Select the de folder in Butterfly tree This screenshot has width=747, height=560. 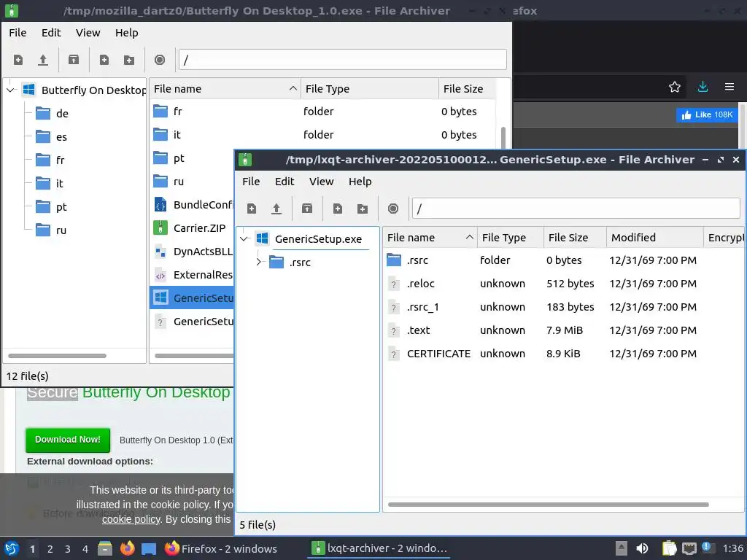point(62,113)
